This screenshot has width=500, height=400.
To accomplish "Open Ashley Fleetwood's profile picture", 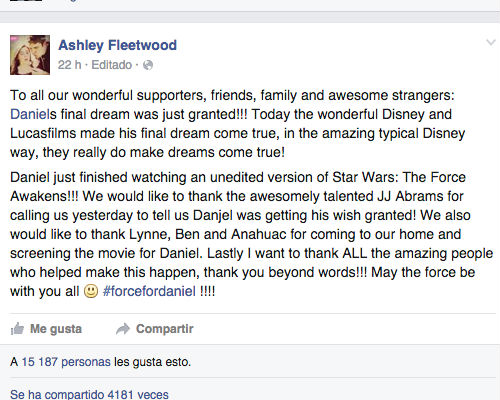I will 30,55.
